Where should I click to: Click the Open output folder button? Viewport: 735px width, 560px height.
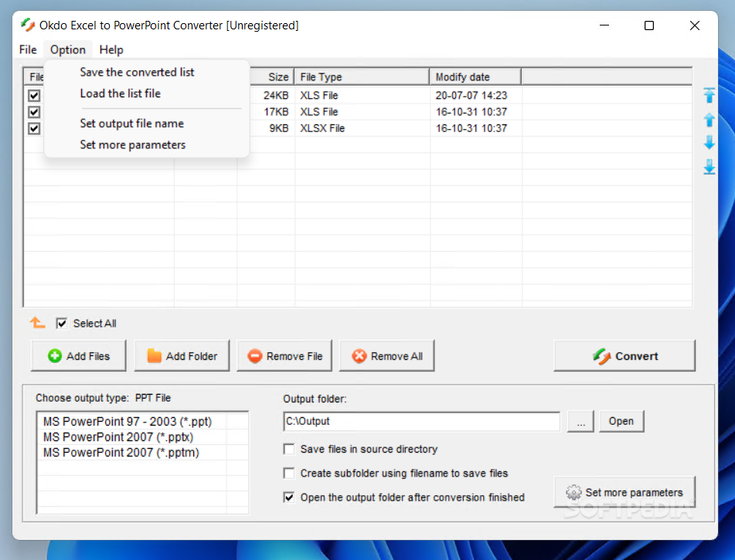(621, 421)
